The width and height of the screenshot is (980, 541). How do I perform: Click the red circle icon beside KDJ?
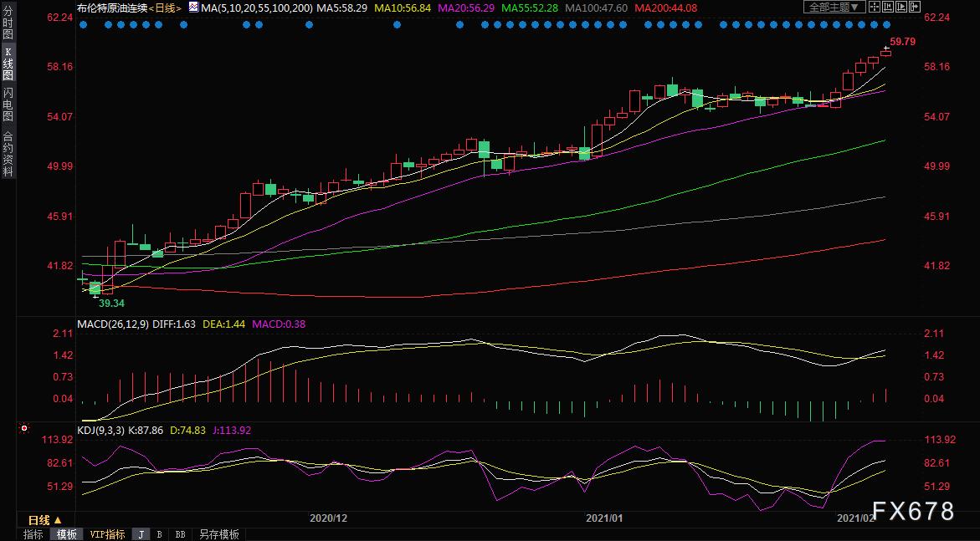(23, 429)
